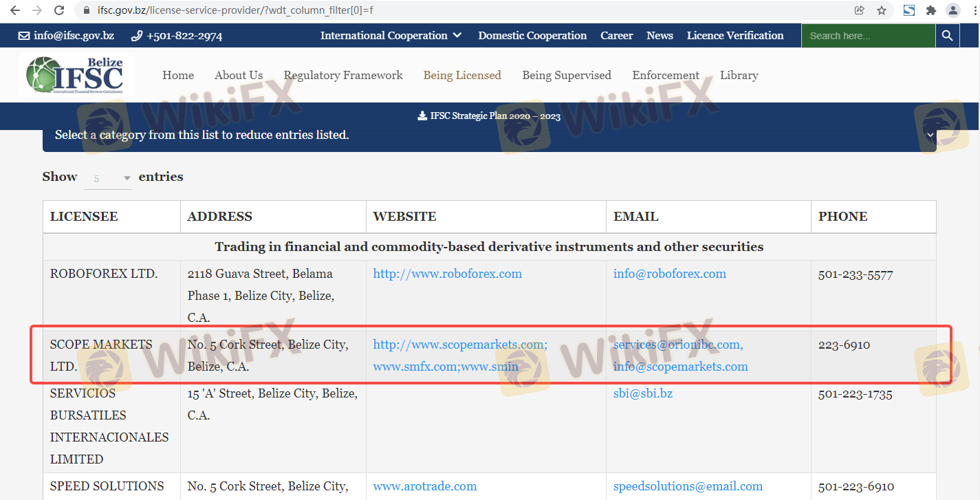Reload the current page
Image resolution: width=980 pixels, height=500 pixels.
coord(59,10)
